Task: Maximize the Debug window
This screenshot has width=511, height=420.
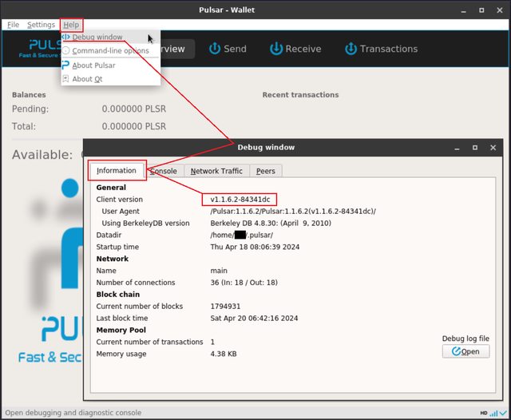Action: coord(475,148)
